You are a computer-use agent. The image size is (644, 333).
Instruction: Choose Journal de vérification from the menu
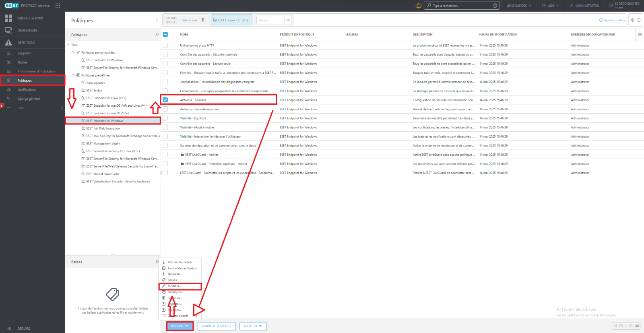point(182,268)
